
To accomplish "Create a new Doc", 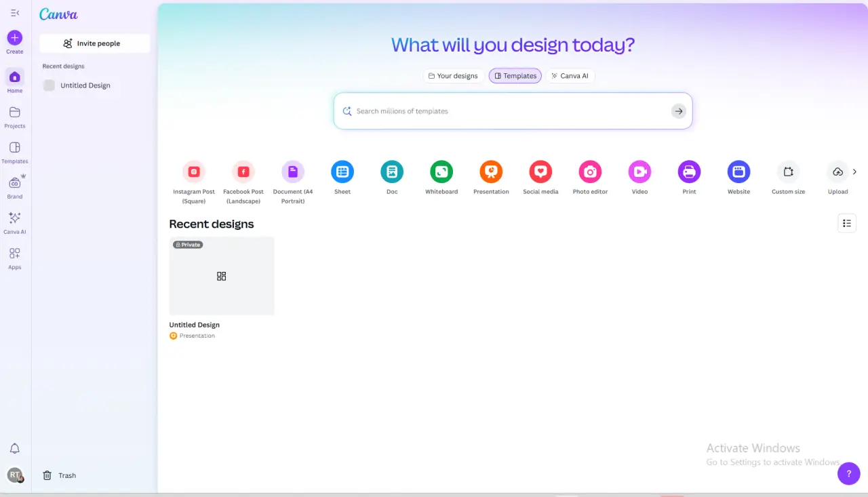I will [x=392, y=177].
